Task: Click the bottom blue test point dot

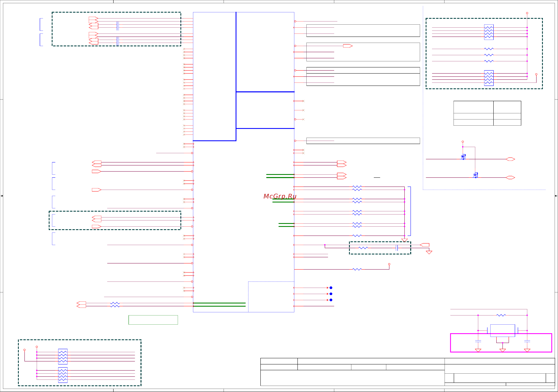Action: pos(331,300)
